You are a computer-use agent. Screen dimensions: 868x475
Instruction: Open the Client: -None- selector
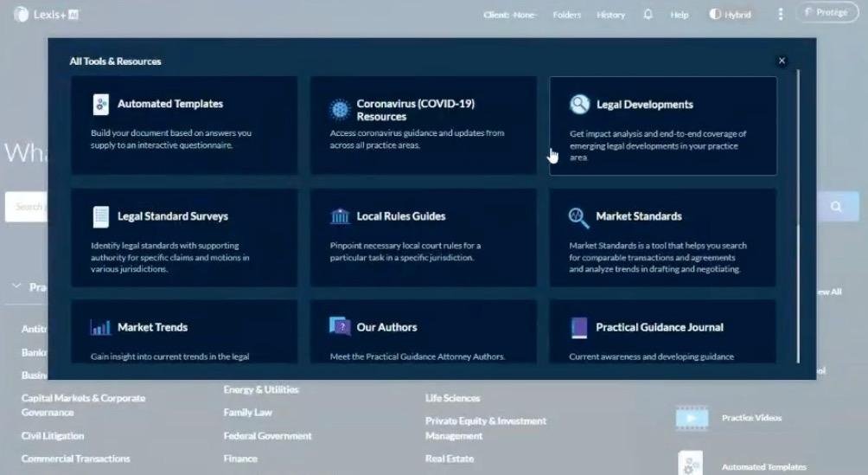[510, 15]
